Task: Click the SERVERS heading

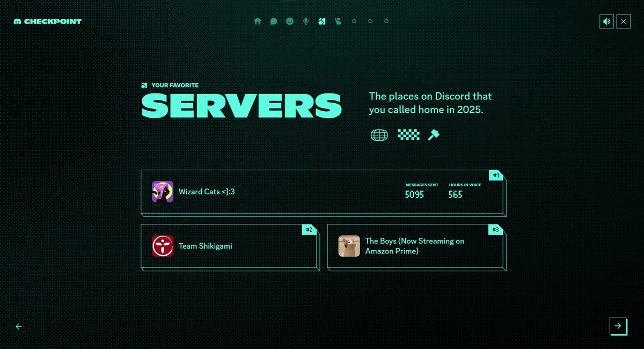Action: tap(241, 106)
